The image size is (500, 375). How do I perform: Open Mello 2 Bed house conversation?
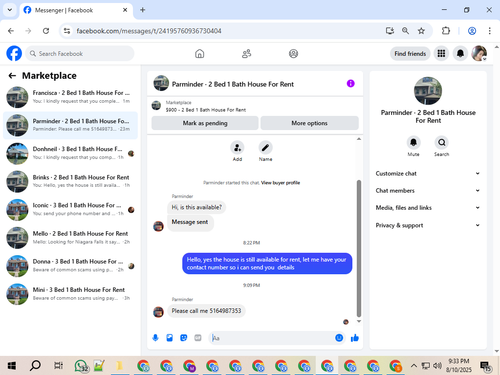[70, 238]
